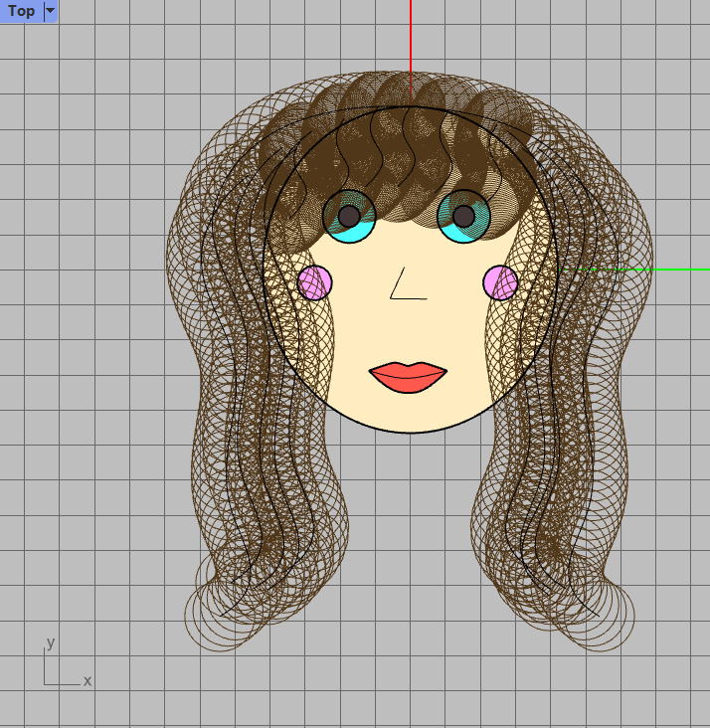Screen dimensions: 710x728
Task: Select the right eye's dark pupil
Action: click(x=464, y=216)
